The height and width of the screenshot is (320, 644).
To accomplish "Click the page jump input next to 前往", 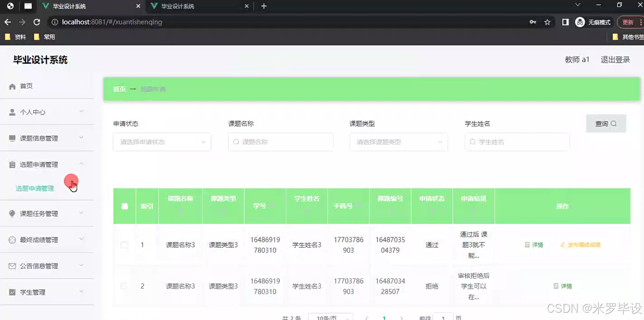I will (x=443, y=318).
